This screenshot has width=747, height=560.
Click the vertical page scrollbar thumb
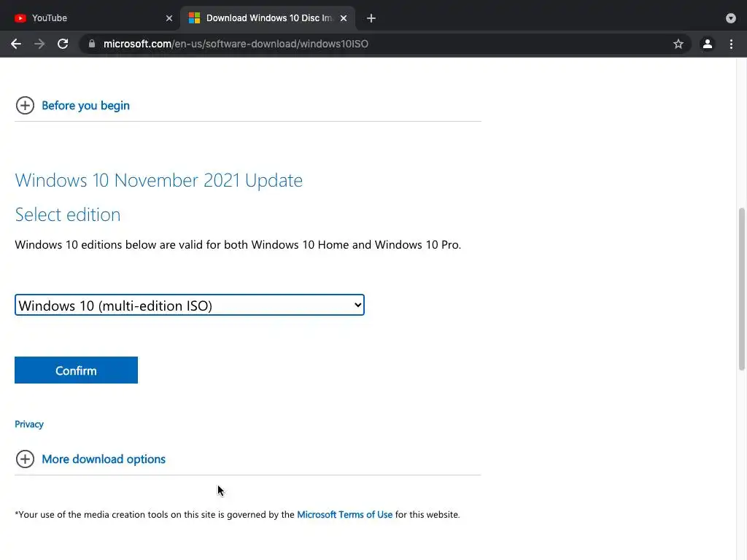[742, 289]
